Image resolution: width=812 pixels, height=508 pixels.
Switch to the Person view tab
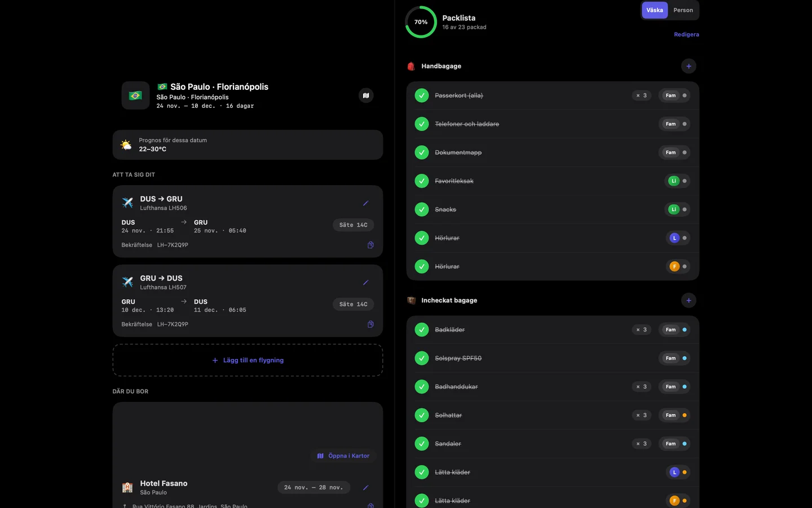pos(683,10)
